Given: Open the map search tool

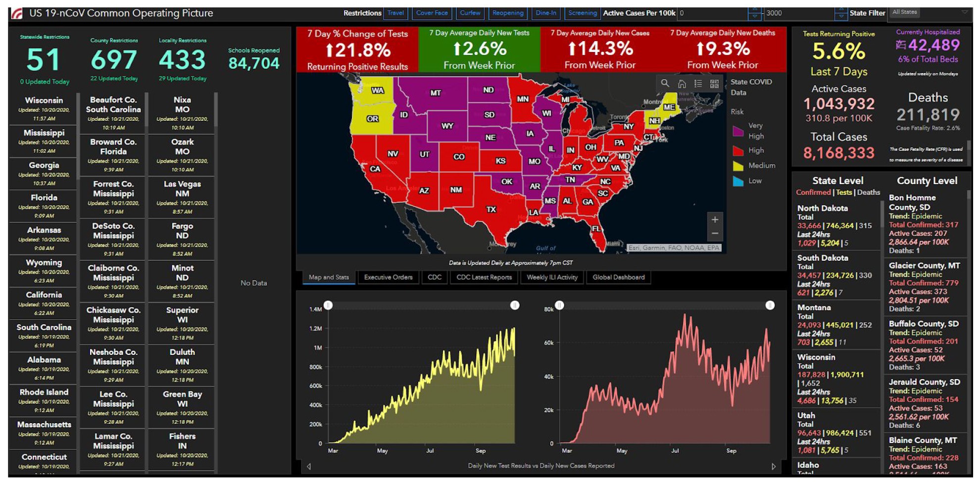Looking at the screenshot, I should pyautogui.click(x=665, y=84).
